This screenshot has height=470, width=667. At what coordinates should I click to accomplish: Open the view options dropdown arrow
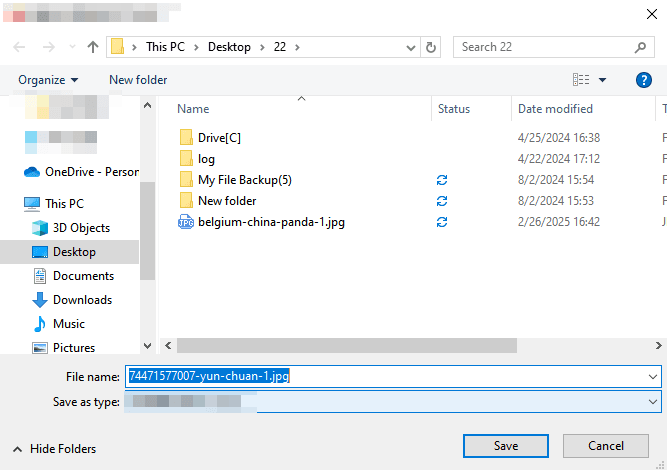[603, 80]
